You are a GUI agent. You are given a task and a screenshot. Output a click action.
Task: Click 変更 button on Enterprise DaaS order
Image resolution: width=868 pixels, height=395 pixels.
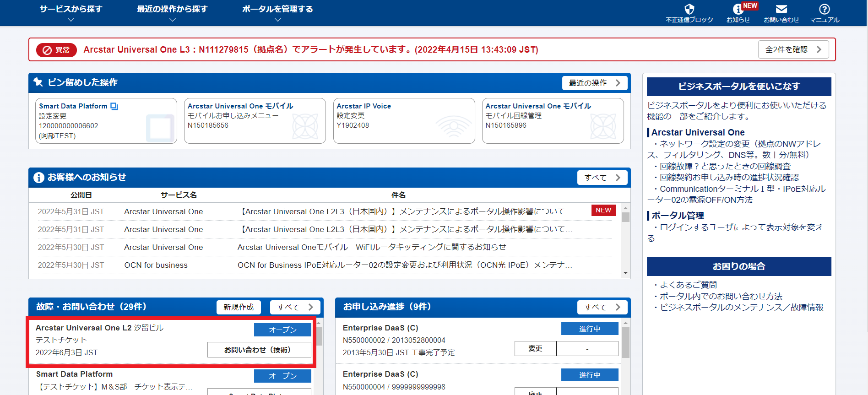tap(536, 348)
